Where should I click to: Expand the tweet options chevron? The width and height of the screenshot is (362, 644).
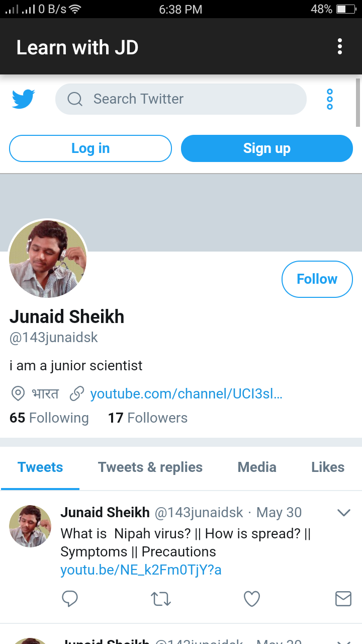point(343,513)
